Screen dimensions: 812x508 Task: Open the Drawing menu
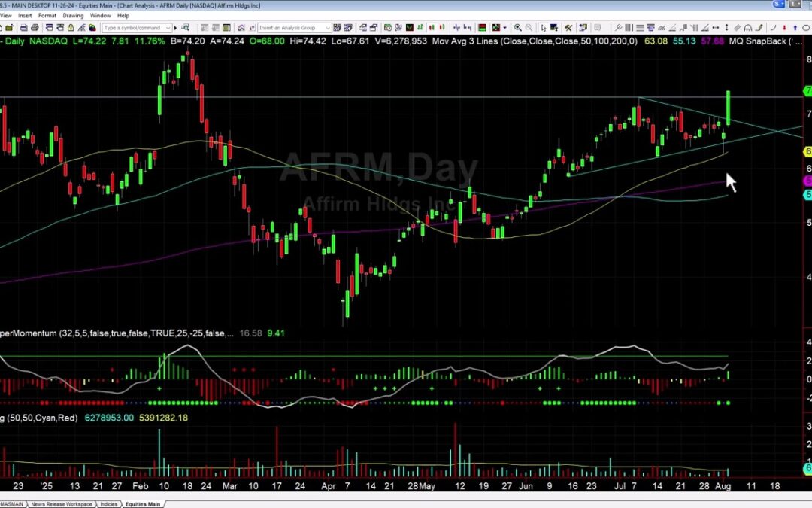pyautogui.click(x=73, y=16)
